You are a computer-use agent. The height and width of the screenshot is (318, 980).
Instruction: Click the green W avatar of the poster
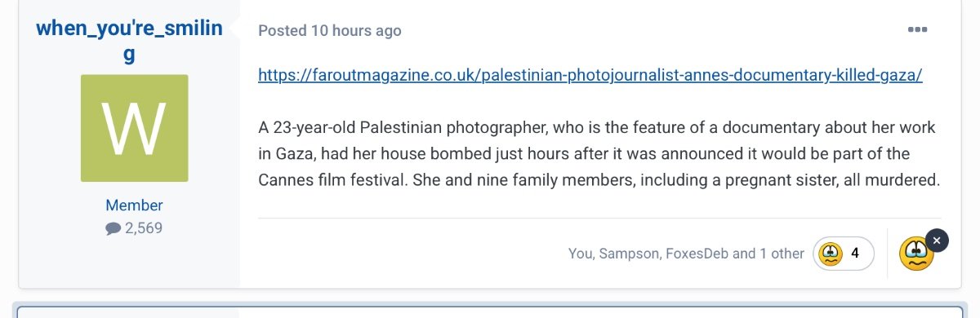pos(134,128)
